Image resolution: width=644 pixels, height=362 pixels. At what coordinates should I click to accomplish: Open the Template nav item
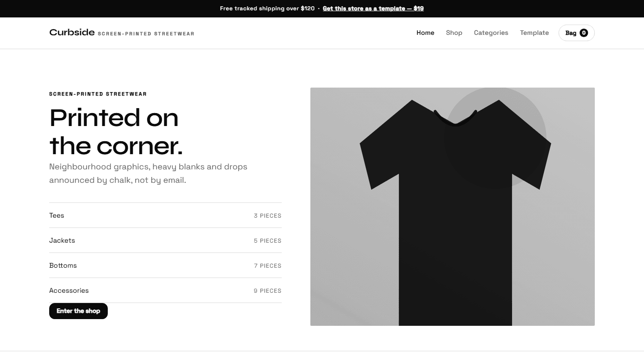[x=534, y=33]
